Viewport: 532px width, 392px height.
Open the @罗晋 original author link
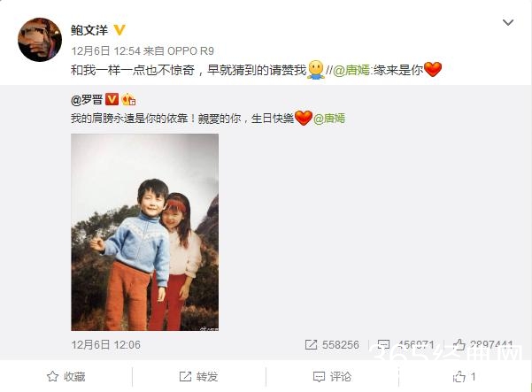click(87, 100)
